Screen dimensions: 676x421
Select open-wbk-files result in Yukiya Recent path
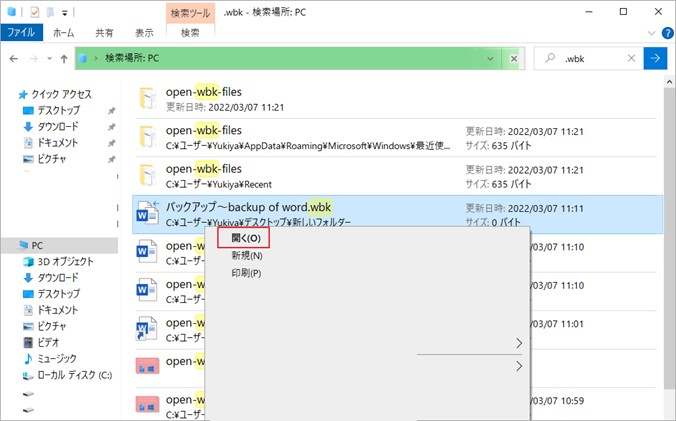(397, 176)
